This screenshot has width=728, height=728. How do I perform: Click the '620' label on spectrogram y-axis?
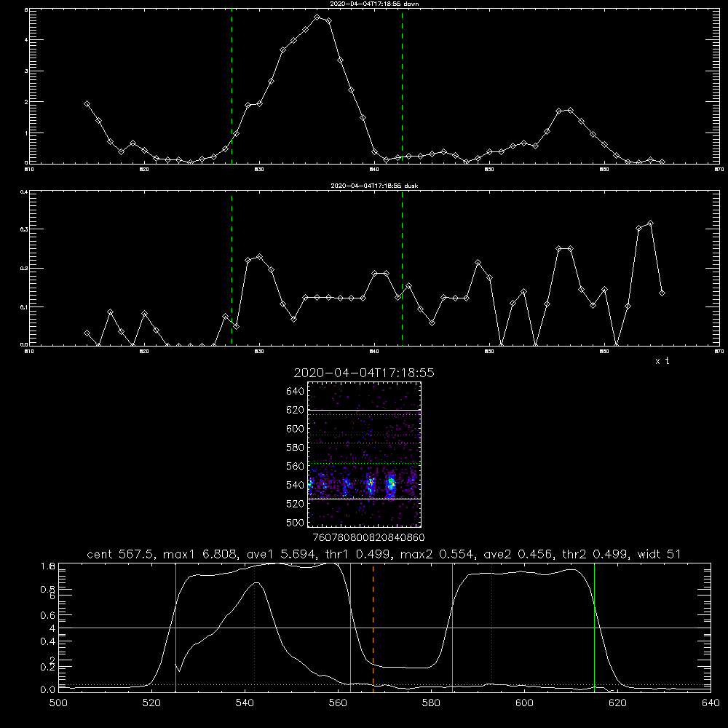[296, 410]
